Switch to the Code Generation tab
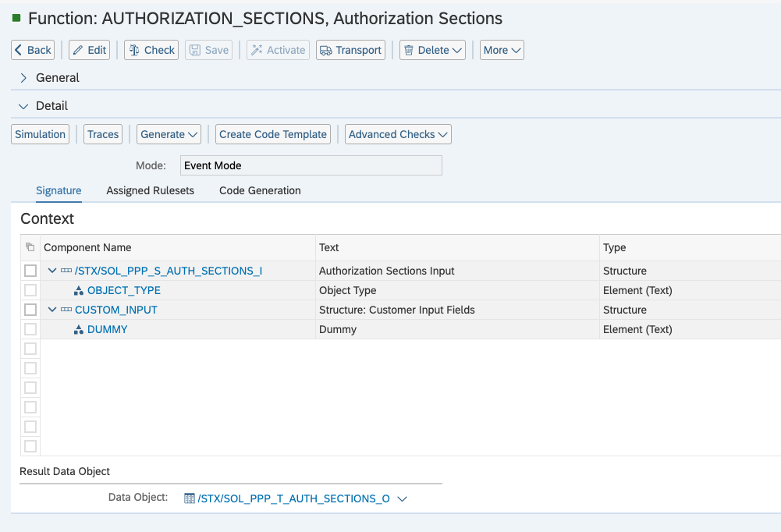The height and width of the screenshot is (532, 781). tap(260, 190)
